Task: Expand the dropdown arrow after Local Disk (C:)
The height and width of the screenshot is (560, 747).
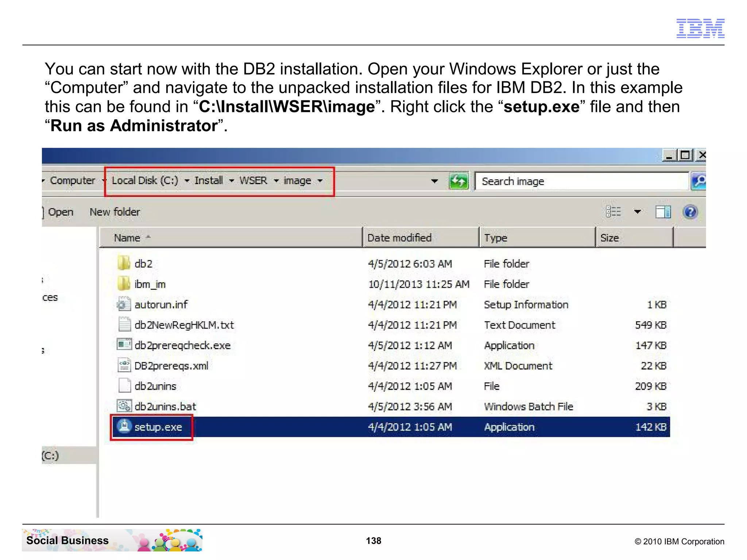Action: pyautogui.click(x=187, y=181)
